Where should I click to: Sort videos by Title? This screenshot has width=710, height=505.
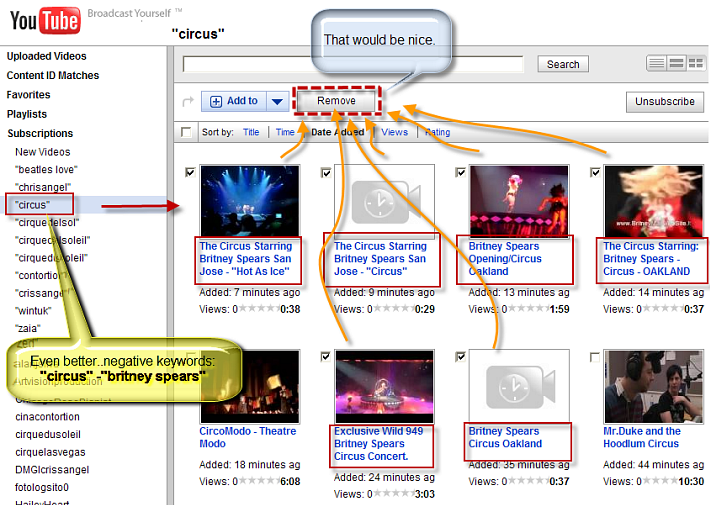(251, 132)
